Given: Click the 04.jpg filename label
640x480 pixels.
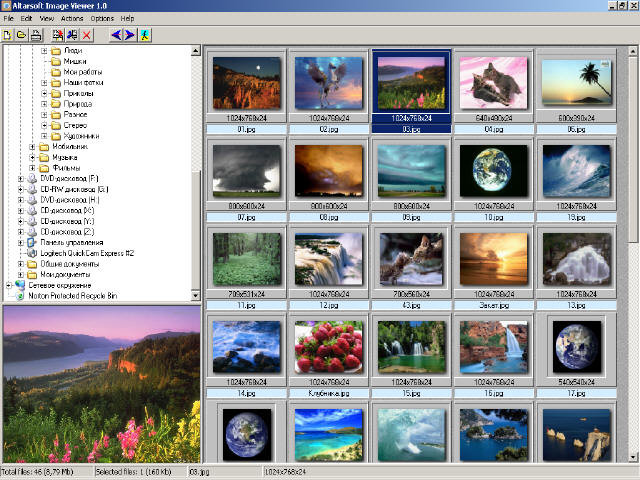Looking at the screenshot, I should point(493,129).
